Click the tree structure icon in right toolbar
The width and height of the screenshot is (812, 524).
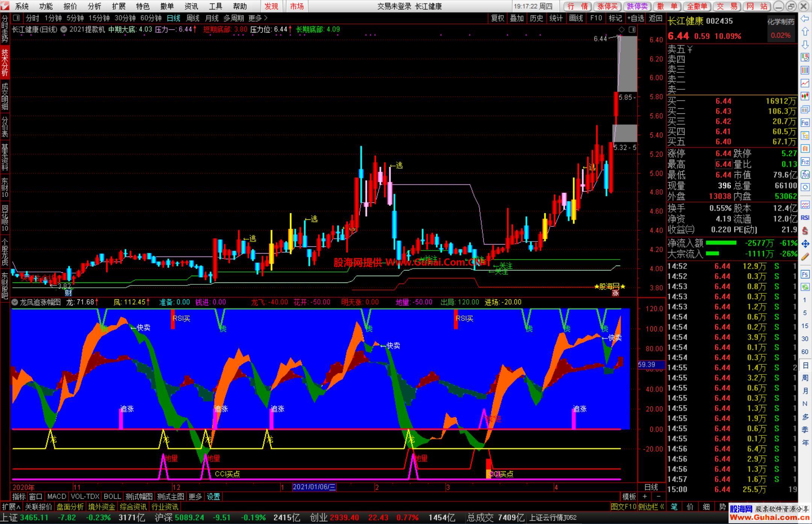coord(805,136)
